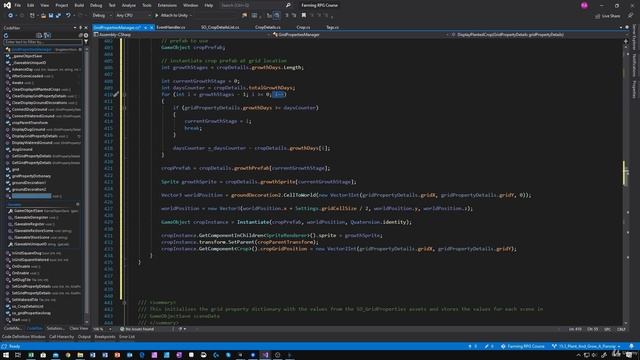Click the Windows Start button

pos(6,355)
